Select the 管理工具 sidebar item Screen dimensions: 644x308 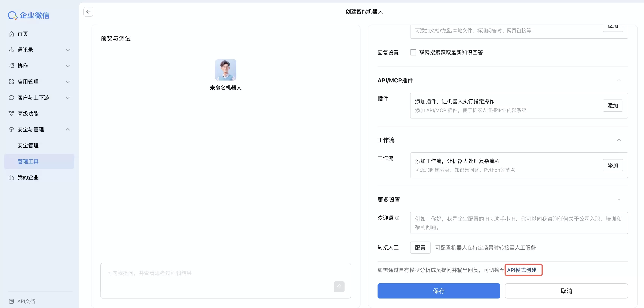pos(28,161)
